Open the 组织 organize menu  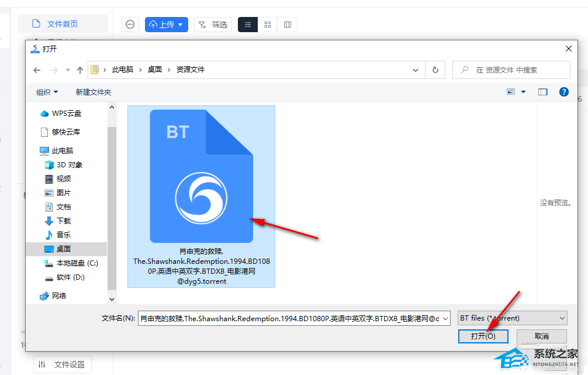pyautogui.click(x=47, y=92)
